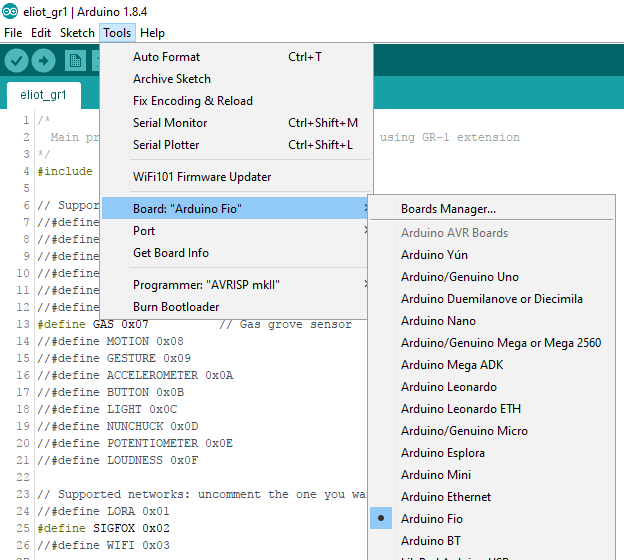Select the checked Arduino Fio board
This screenshot has width=624, height=560.
tap(491, 519)
